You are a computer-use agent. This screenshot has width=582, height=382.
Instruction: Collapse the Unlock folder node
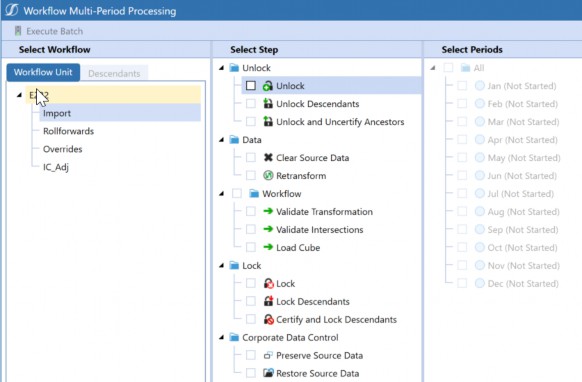tap(222, 68)
